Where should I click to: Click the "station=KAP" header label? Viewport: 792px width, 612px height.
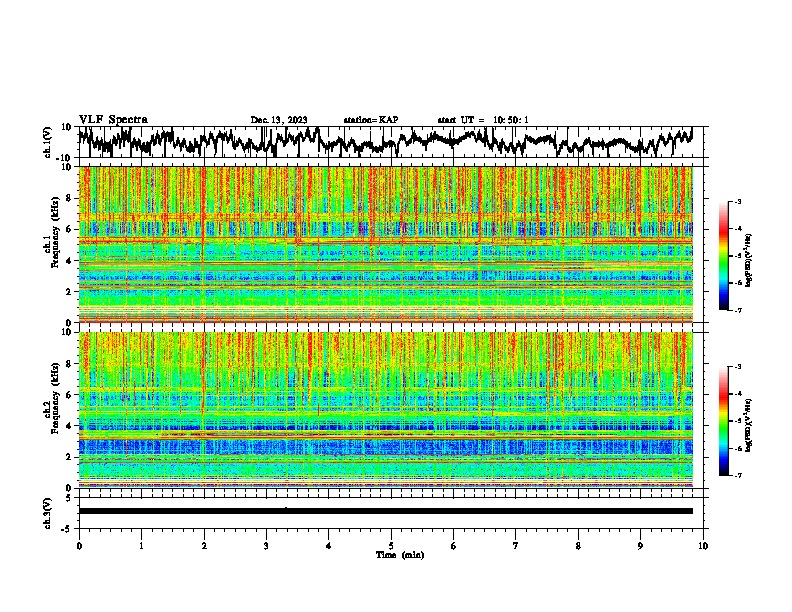pyautogui.click(x=371, y=120)
